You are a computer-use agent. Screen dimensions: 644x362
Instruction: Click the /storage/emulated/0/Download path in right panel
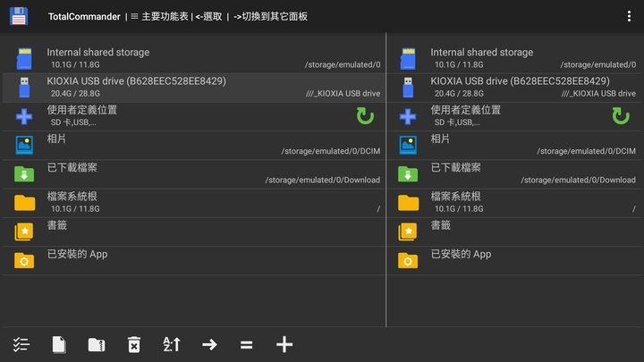[579, 181]
